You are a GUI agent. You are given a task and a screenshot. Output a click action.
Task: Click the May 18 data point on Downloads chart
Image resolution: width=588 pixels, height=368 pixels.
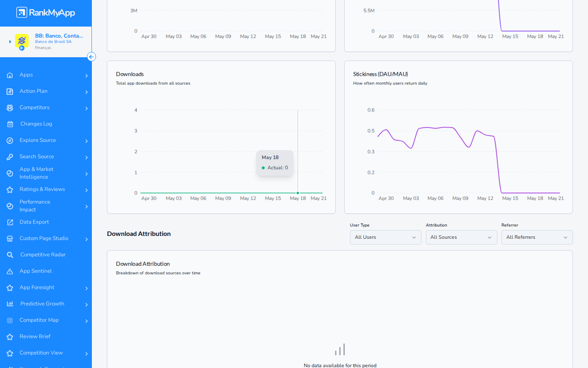pos(298,193)
